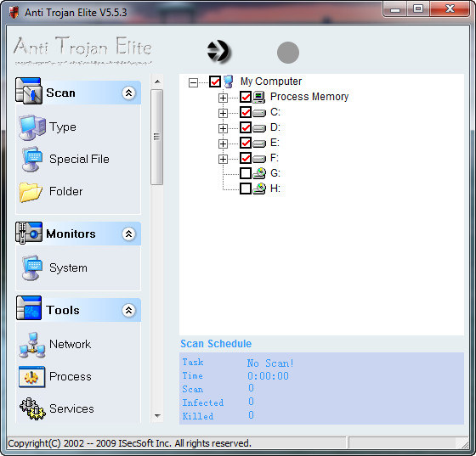
Task: Click the Scan section header icon
Action: tap(28, 91)
